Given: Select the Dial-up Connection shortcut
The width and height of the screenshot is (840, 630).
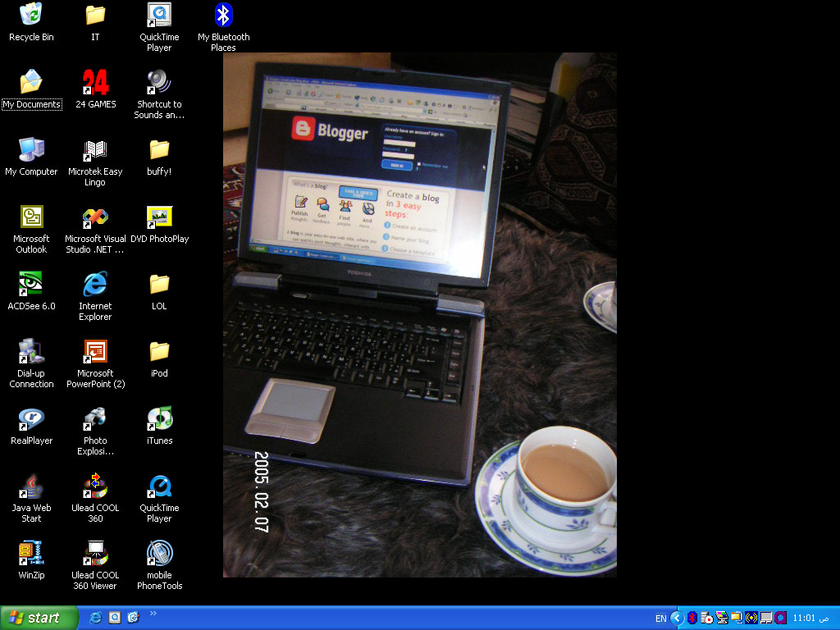Looking at the screenshot, I should (x=31, y=363).
